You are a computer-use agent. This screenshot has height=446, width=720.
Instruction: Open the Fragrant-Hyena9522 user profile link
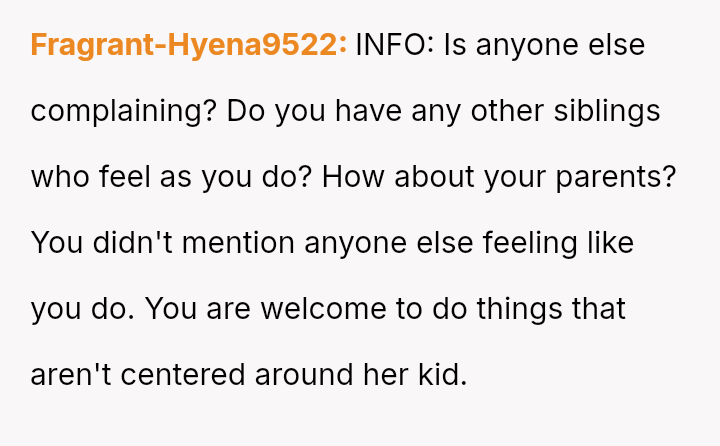[x=189, y=45]
